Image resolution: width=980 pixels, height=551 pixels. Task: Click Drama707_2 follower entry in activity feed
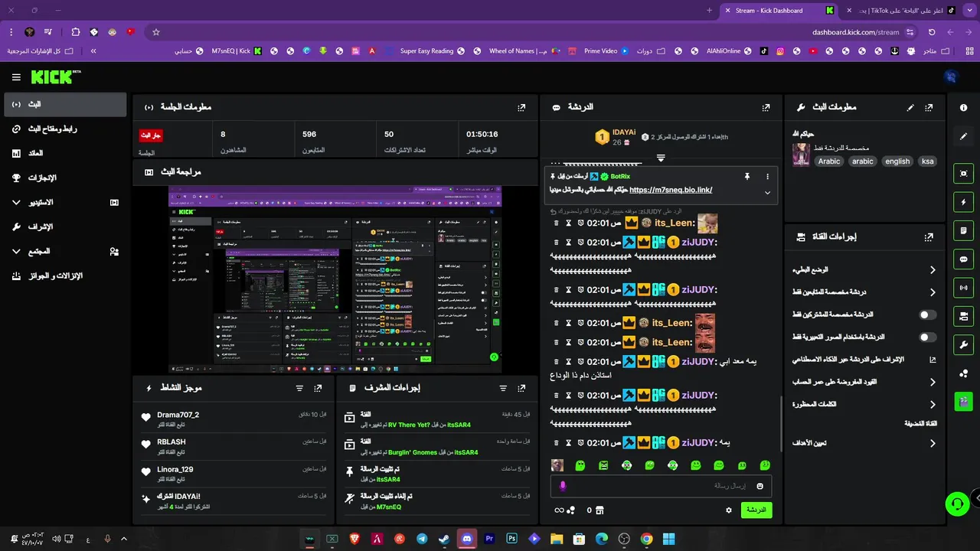tap(235, 419)
